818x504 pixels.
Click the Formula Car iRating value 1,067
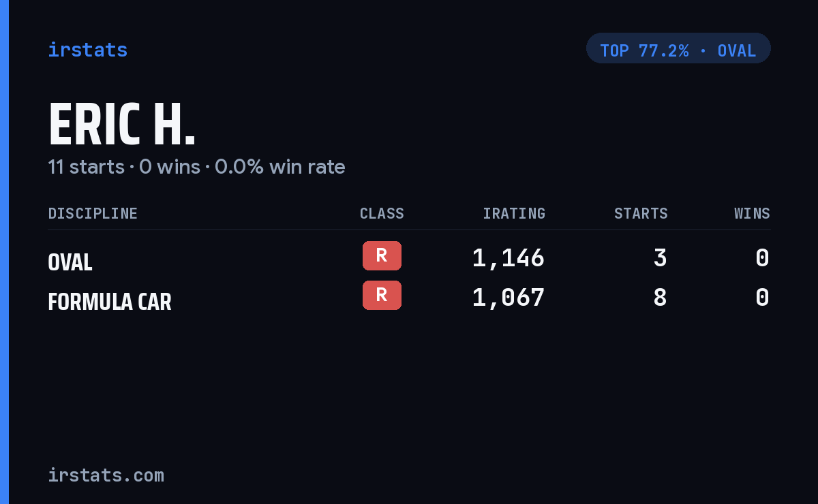click(x=509, y=297)
